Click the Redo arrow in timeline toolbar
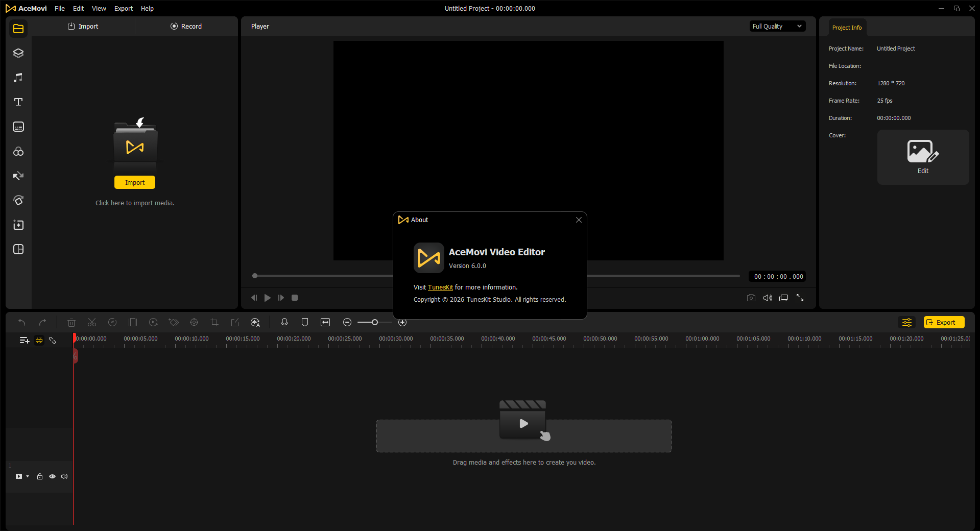The width and height of the screenshot is (980, 531). pyautogui.click(x=43, y=322)
